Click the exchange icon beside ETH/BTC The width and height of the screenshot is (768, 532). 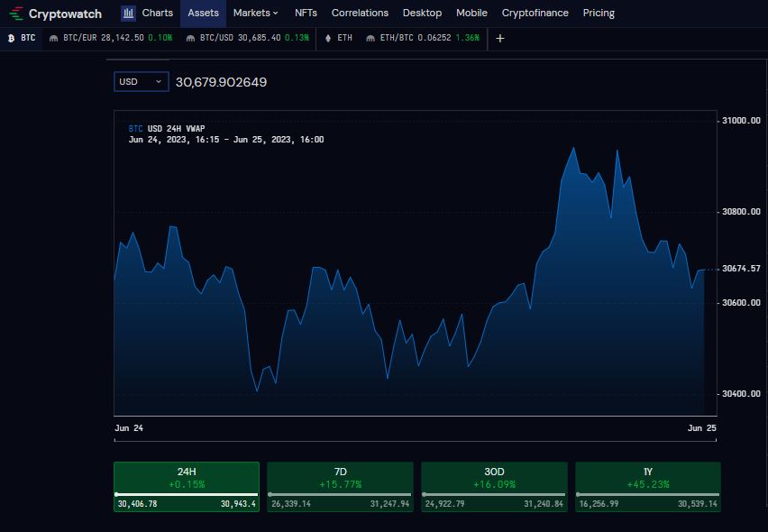(370, 38)
